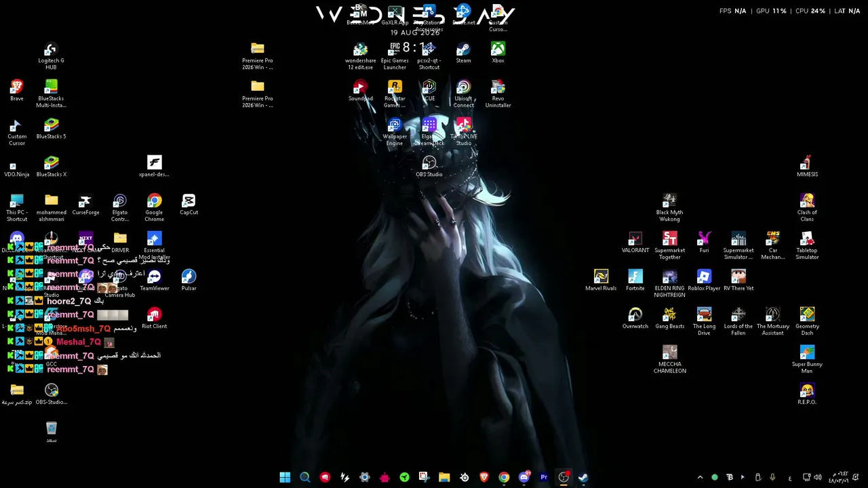The width and height of the screenshot is (868, 488).
Task: Select the Google Chrome desktop shortcut
Action: pyautogui.click(x=154, y=208)
